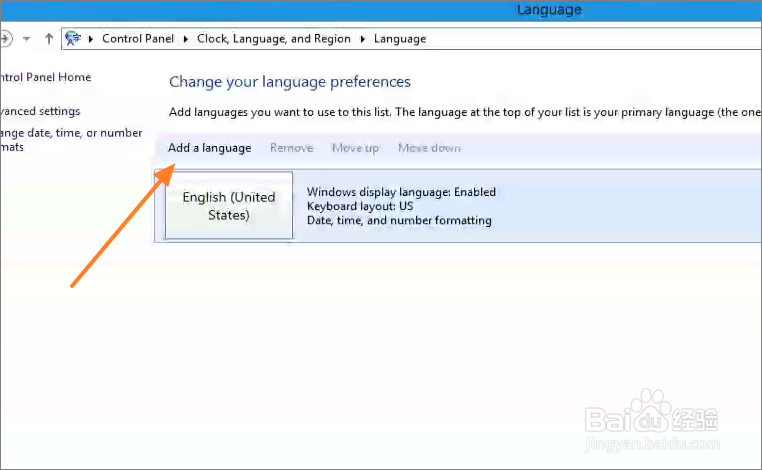The width and height of the screenshot is (762, 470).
Task: Click the Language breadcrumb
Action: coord(400,39)
